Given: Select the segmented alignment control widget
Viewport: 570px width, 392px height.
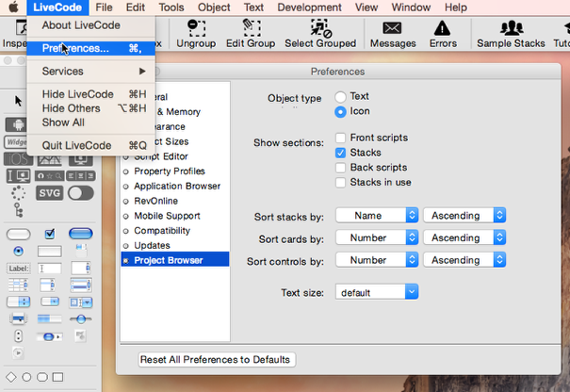Looking at the screenshot, I should (x=81, y=176).
